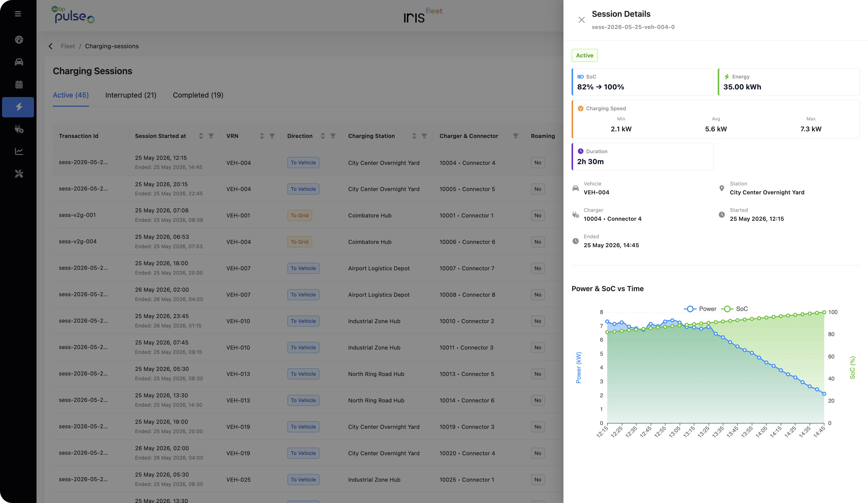The width and height of the screenshot is (868, 503).
Task: Click the Charging-sessions breadcrumb
Action: tap(112, 46)
